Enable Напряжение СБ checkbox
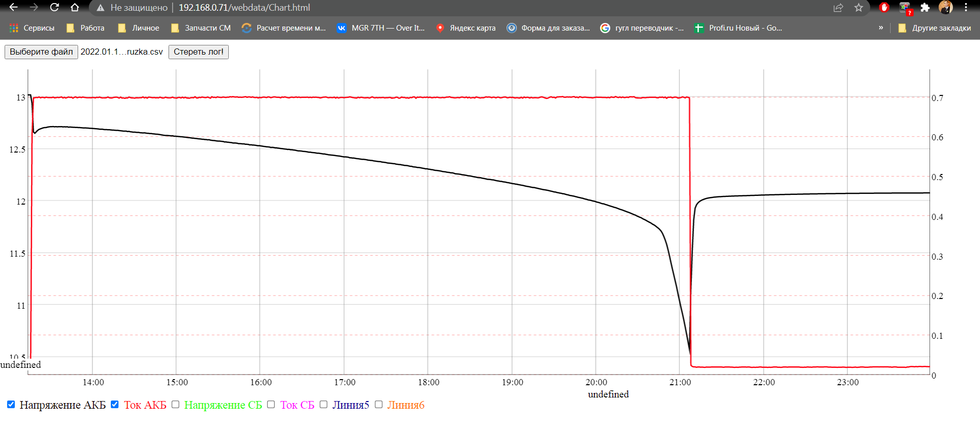The image size is (980, 424). (x=175, y=405)
